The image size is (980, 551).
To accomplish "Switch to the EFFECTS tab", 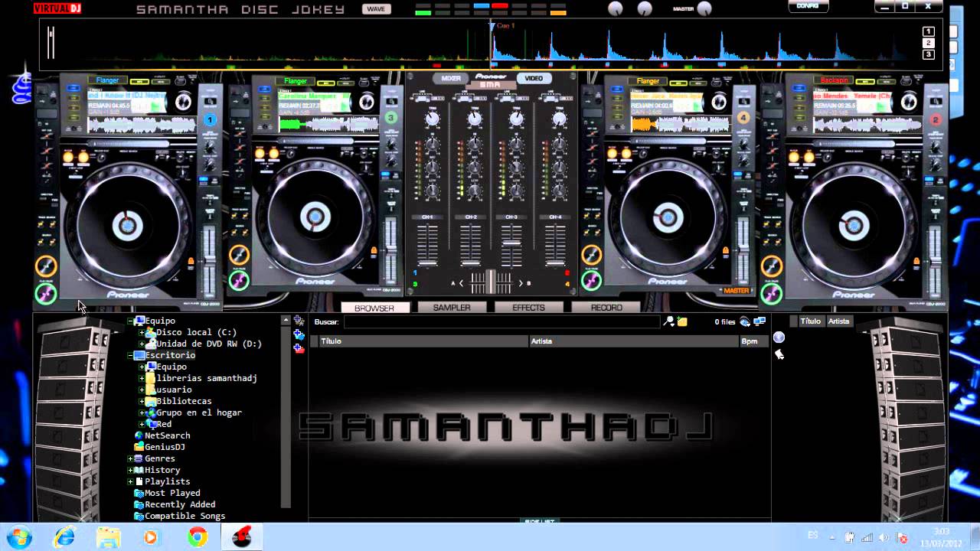I will (x=529, y=308).
